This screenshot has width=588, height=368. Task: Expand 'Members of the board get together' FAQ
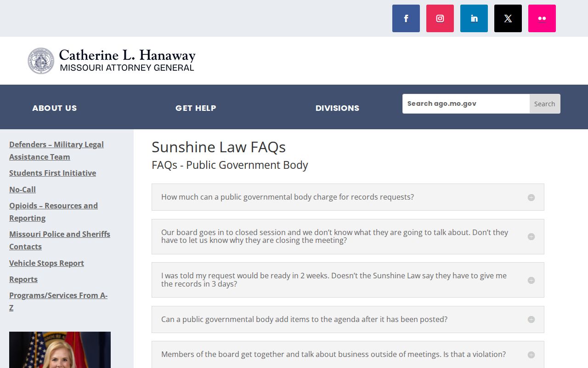pos(348,355)
